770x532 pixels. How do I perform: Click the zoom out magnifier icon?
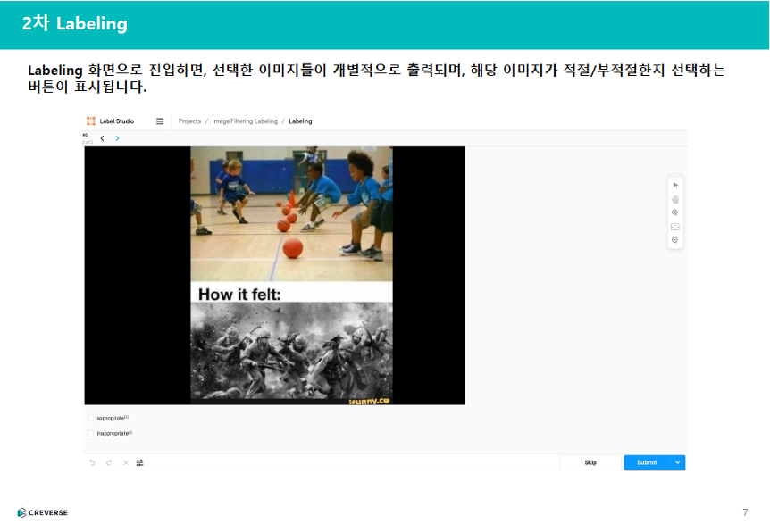tap(675, 240)
